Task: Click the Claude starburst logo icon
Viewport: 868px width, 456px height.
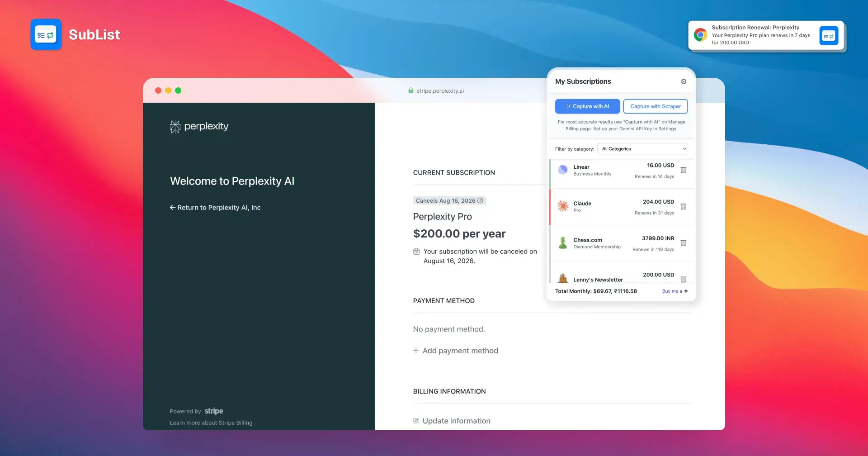Action: (x=563, y=206)
